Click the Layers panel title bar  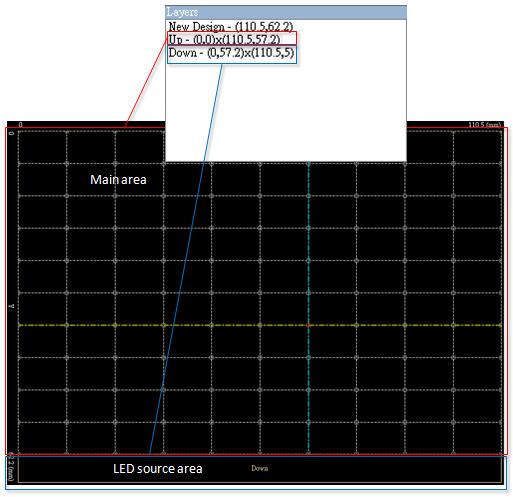click(x=286, y=12)
